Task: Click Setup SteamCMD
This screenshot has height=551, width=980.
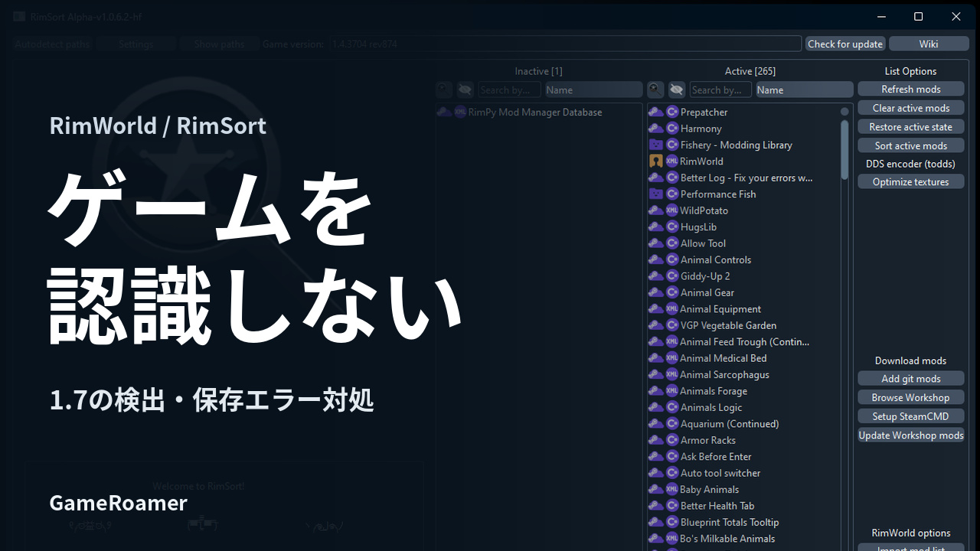Action: [911, 416]
